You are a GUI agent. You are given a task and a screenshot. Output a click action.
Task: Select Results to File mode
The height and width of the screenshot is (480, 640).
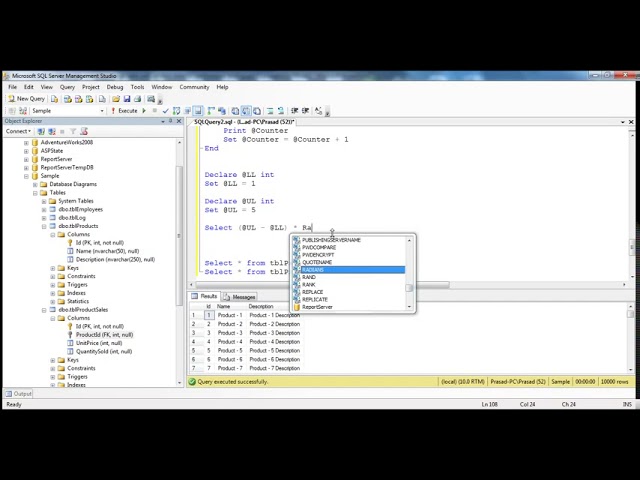click(x=257, y=111)
